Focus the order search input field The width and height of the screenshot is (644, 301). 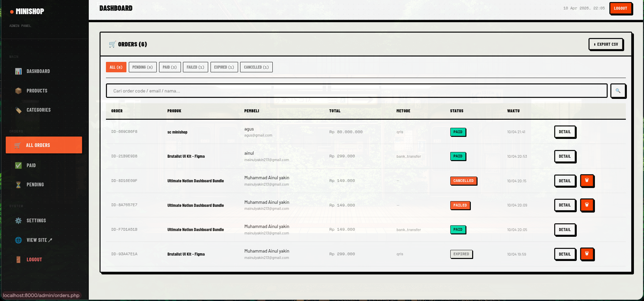pos(356,91)
